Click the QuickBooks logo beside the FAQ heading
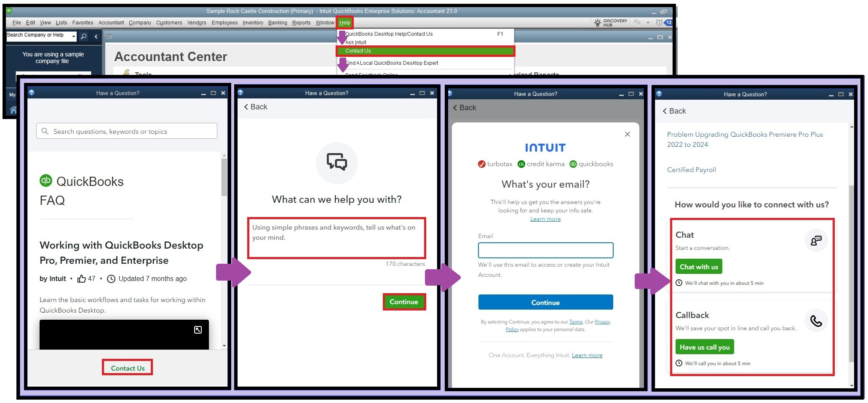 tap(46, 181)
